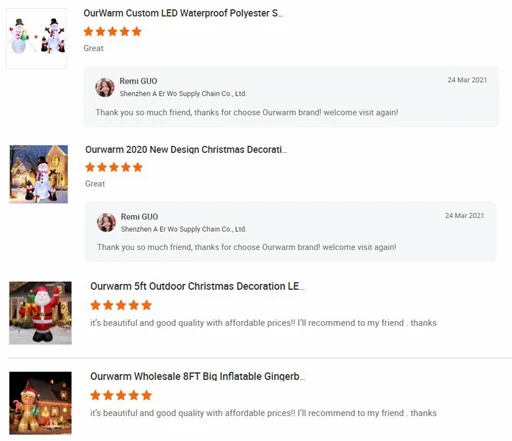
Task: Click the first reply's 24 Mar 2021 date
Action: [x=467, y=80]
